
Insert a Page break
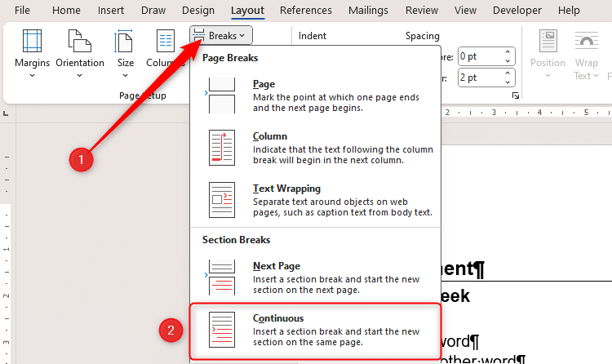coord(314,95)
